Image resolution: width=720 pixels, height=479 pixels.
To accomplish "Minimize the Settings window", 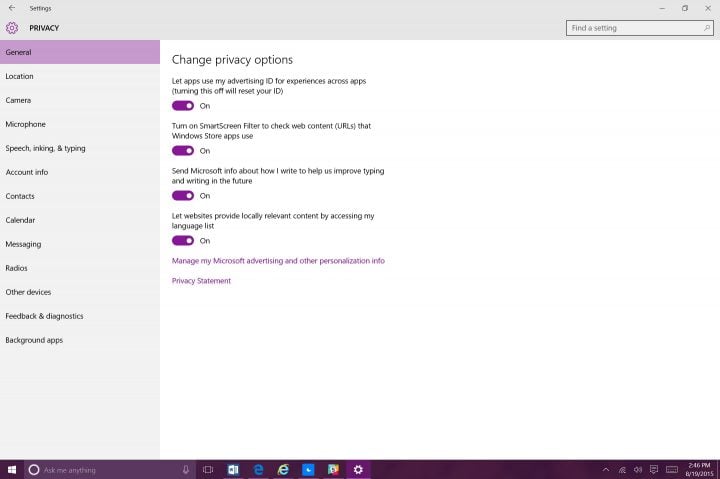I will point(662,8).
